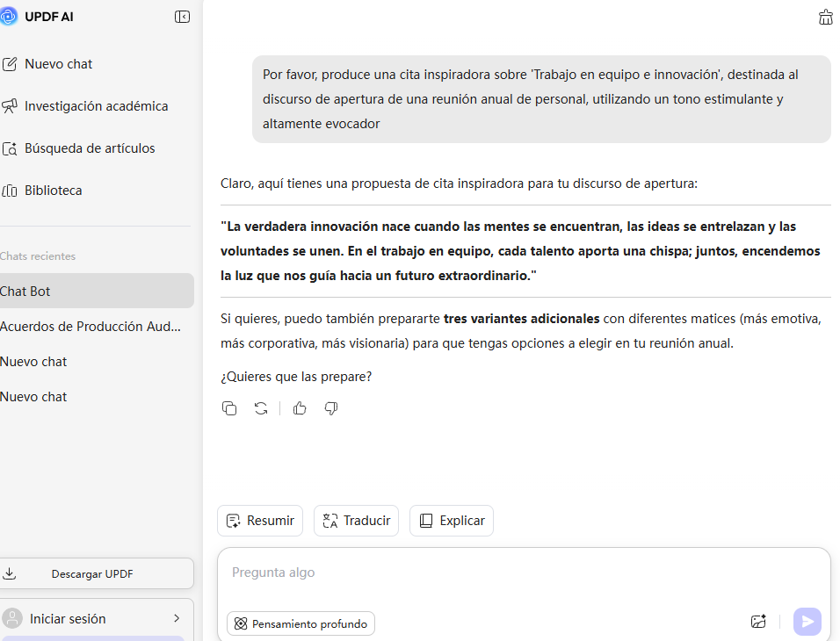Click the Pensamiento profundo atom icon
Image resolution: width=840 pixels, height=641 pixels.
[x=241, y=623]
